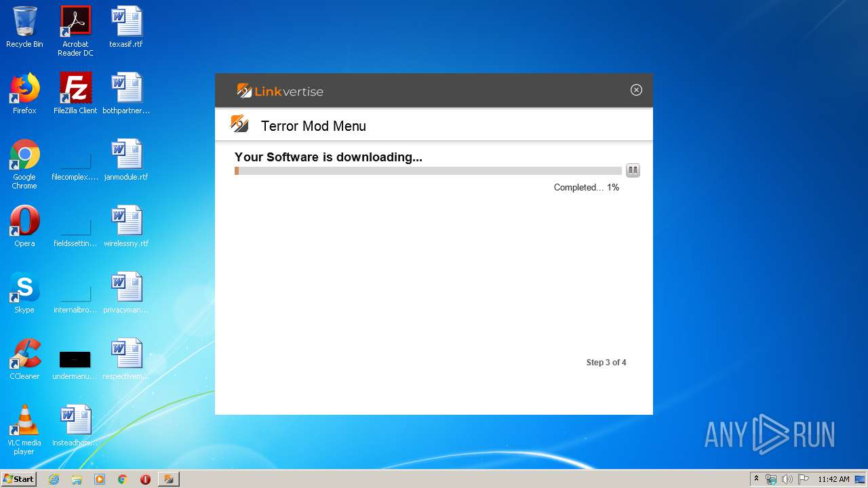Select the Opera desktop shortcut
The width and height of the screenshot is (868, 488).
[x=24, y=226]
